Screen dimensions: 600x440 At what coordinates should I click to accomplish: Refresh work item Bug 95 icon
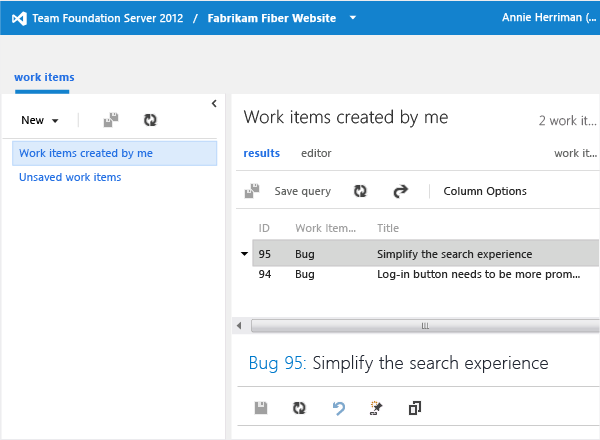(x=299, y=408)
